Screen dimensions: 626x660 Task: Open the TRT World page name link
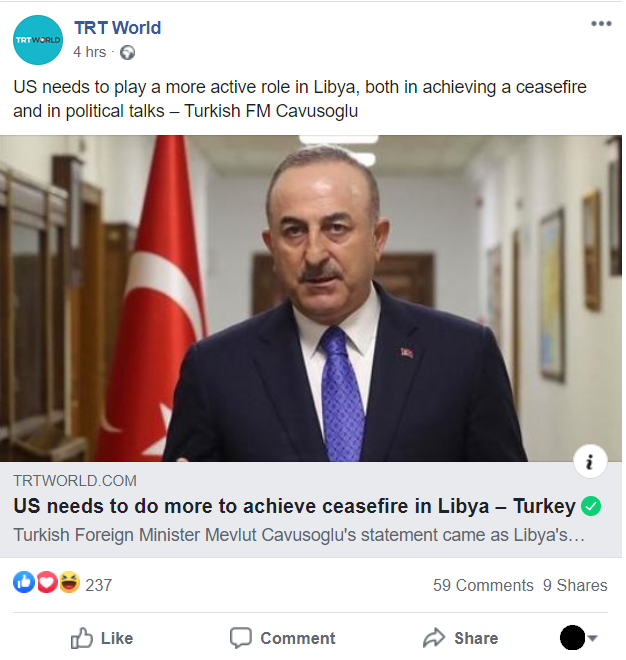click(117, 28)
